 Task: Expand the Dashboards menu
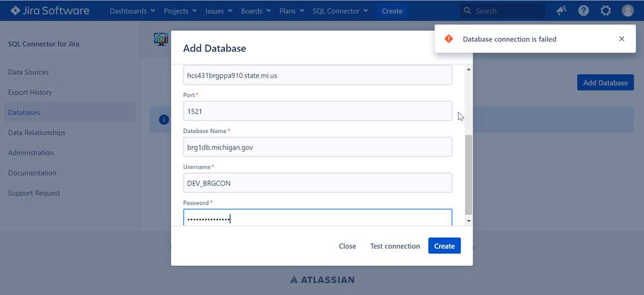click(132, 11)
